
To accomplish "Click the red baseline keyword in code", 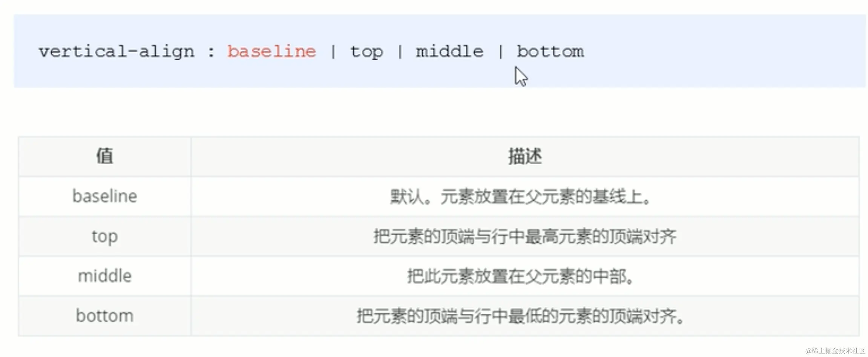I will (271, 51).
